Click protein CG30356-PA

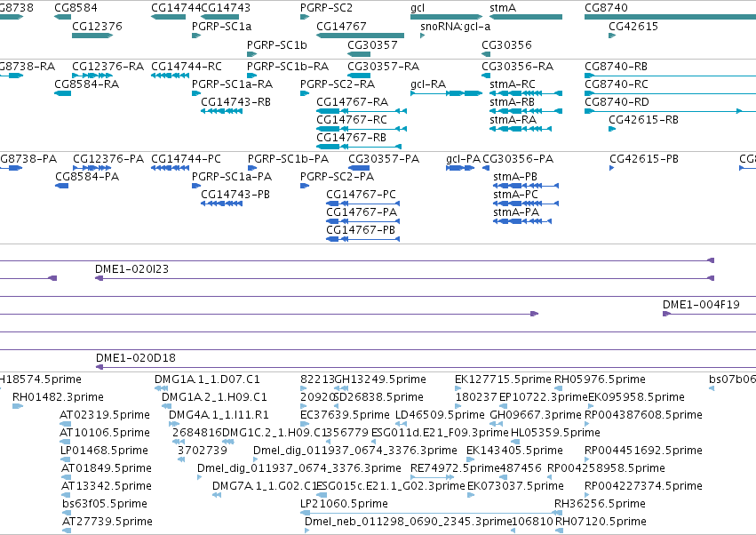pyautogui.click(x=518, y=159)
